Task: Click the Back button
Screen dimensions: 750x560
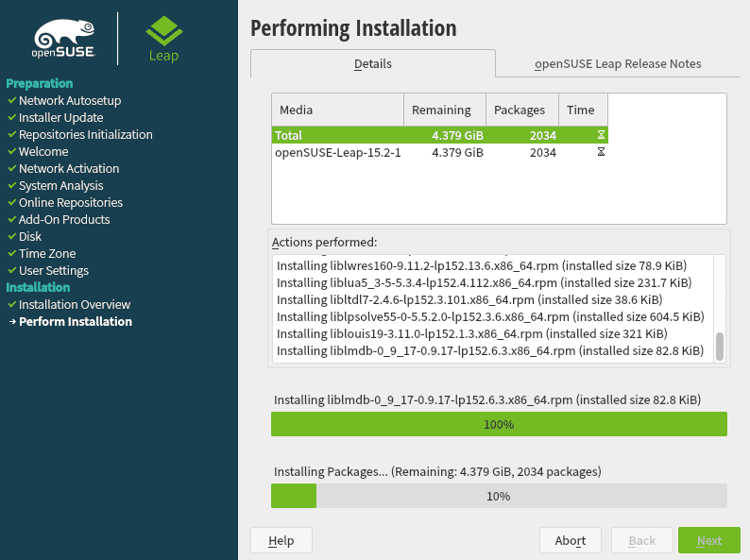Action: click(x=642, y=540)
